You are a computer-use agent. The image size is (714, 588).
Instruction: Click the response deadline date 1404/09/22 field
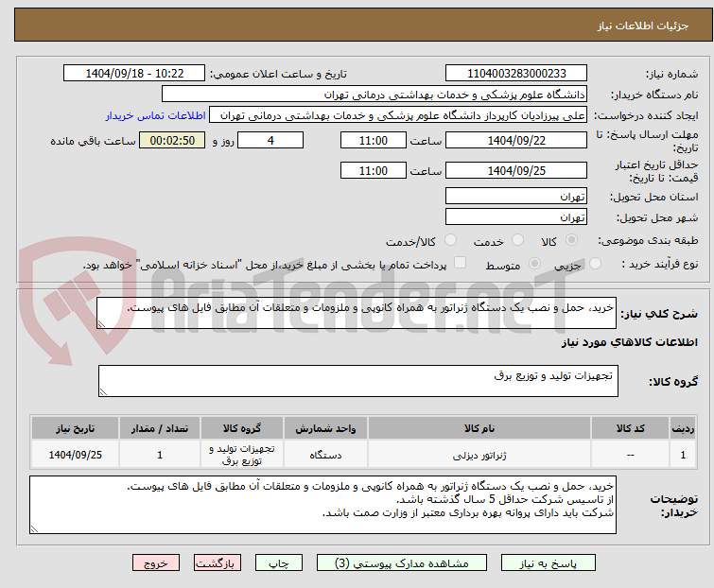516,140
